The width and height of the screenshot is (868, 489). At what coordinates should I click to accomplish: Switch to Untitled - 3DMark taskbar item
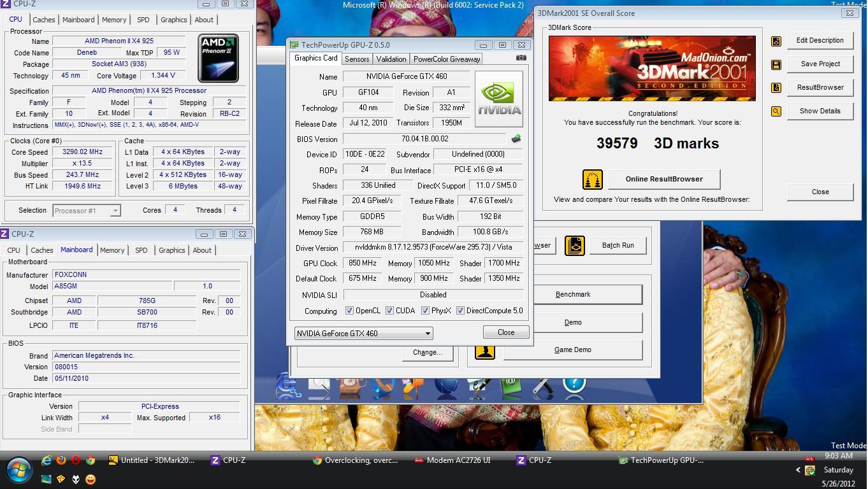pyautogui.click(x=152, y=460)
